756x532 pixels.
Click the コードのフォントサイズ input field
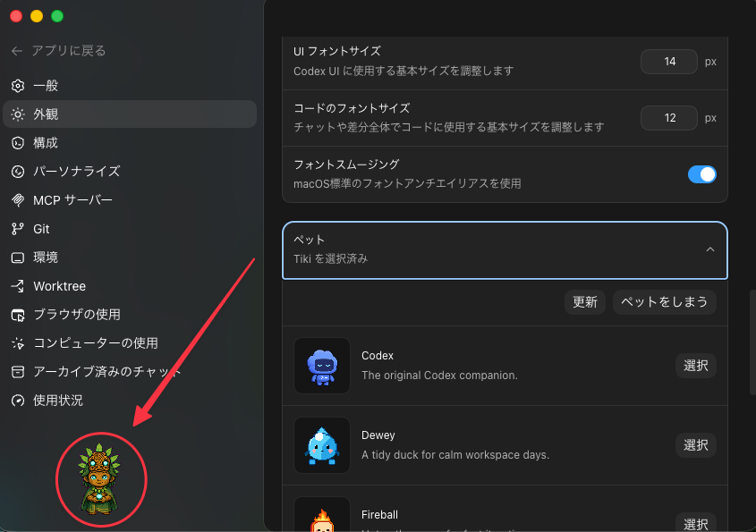(668, 118)
